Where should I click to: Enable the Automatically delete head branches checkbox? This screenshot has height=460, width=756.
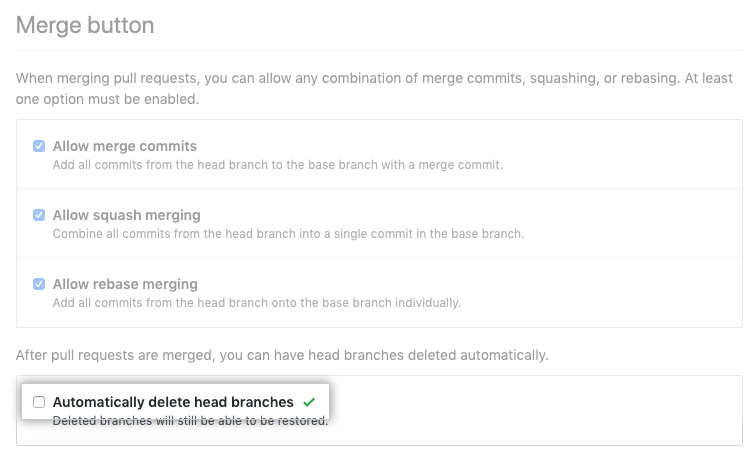click(x=39, y=402)
